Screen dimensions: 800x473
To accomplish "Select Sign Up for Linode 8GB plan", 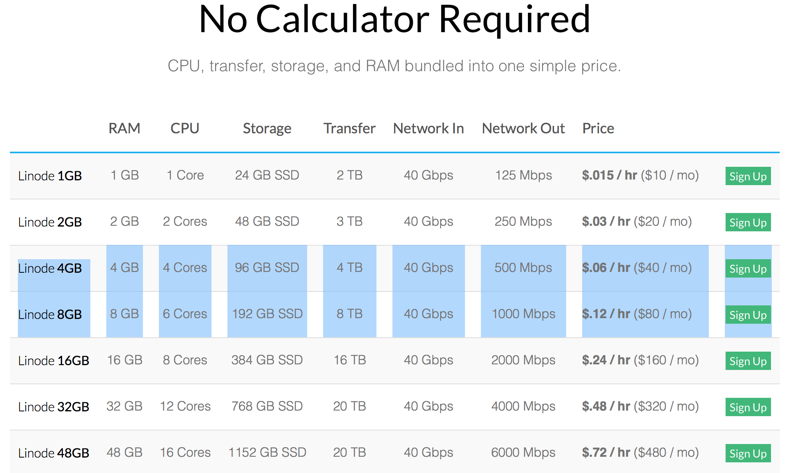I will pos(747,315).
